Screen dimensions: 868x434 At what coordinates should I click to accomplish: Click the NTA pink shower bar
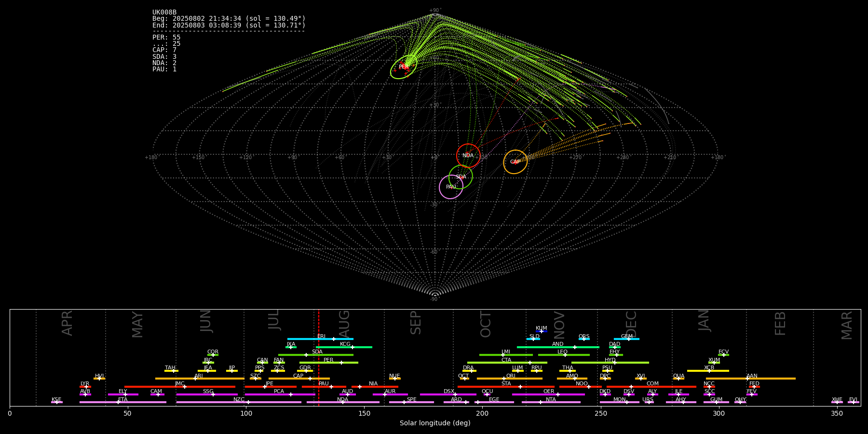pos(551,402)
